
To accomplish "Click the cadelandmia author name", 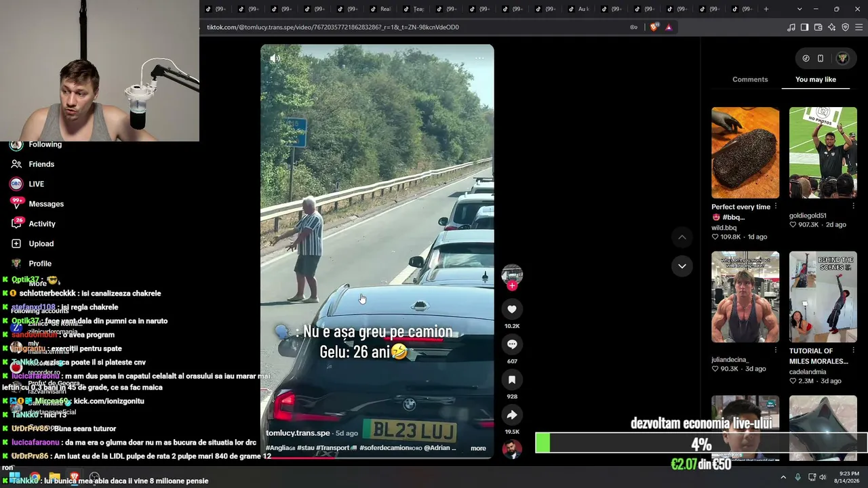I will click(x=808, y=371).
